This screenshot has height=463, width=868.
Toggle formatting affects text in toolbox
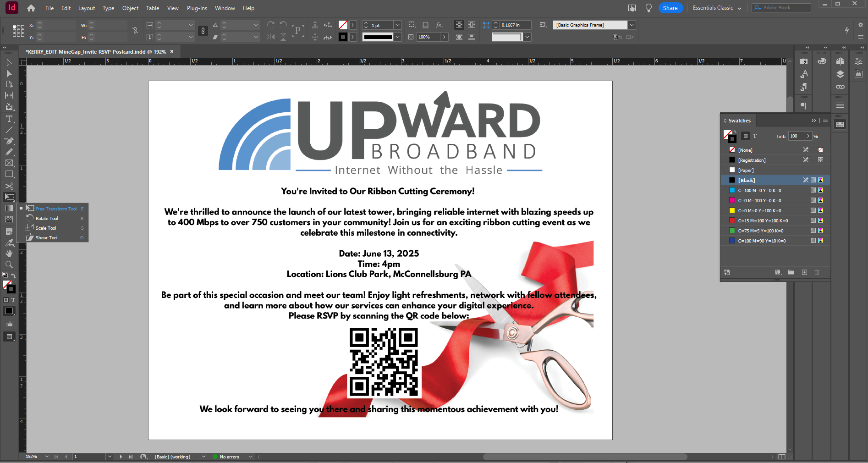pos(13,300)
